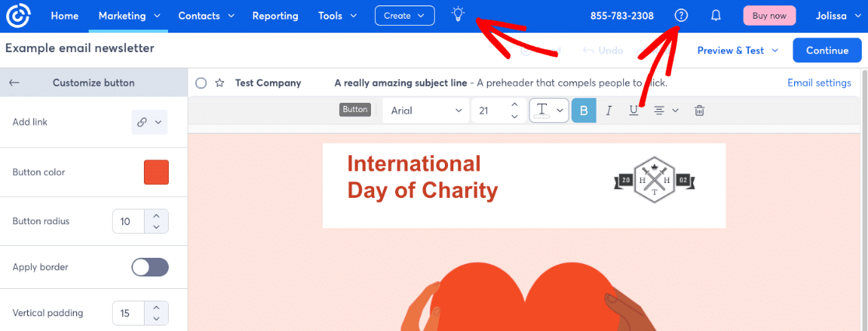Toggle bold formatting
This screenshot has width=868, height=331.
(x=583, y=111)
